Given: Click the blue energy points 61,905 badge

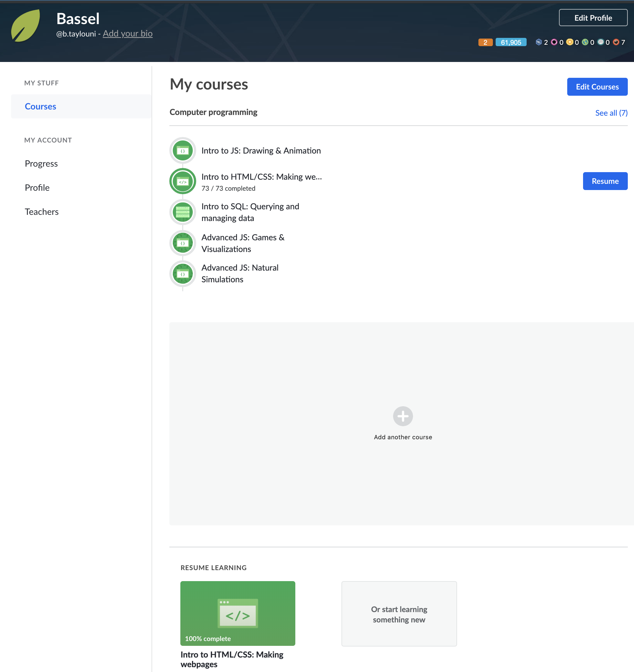Looking at the screenshot, I should point(511,42).
